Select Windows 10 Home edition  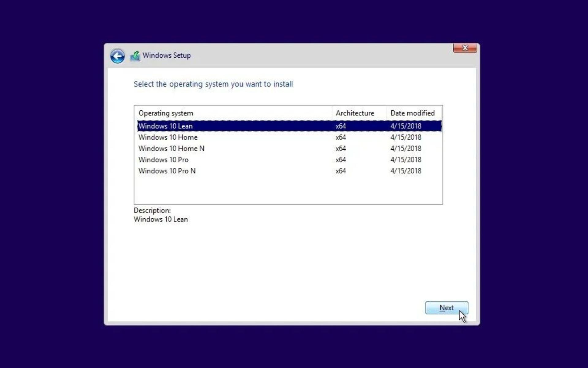[x=168, y=137]
